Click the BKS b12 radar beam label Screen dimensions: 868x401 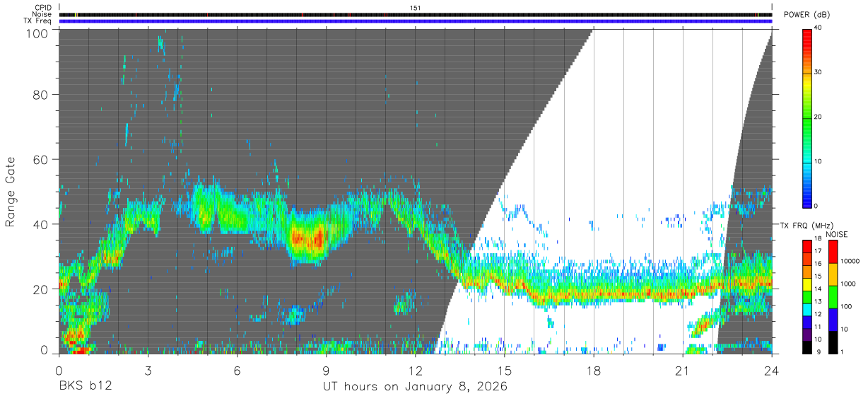[86, 387]
